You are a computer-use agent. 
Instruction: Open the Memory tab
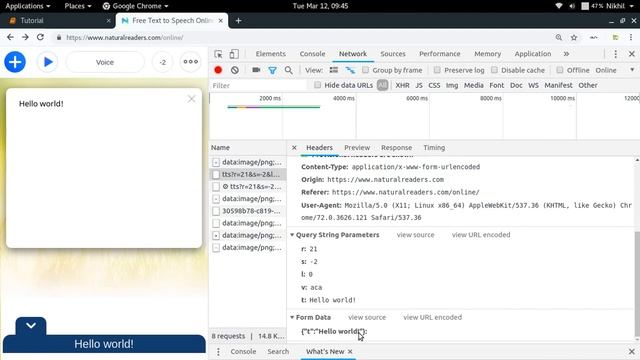click(x=487, y=54)
